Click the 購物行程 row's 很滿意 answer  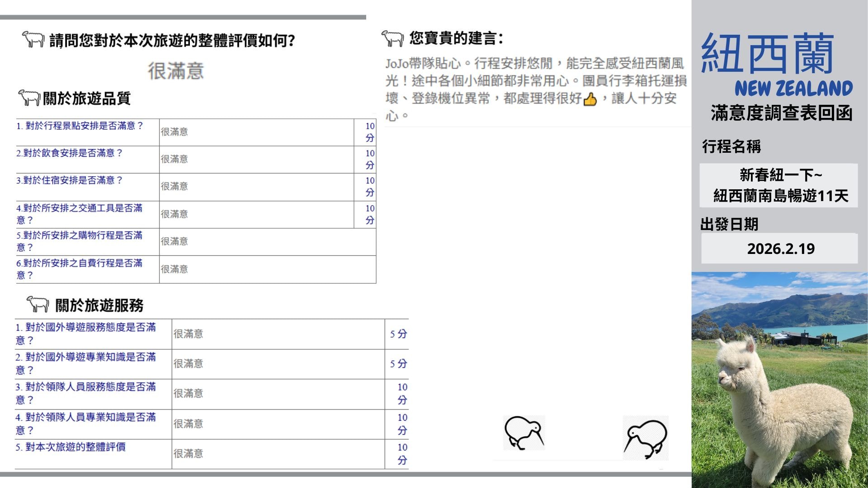(x=174, y=241)
